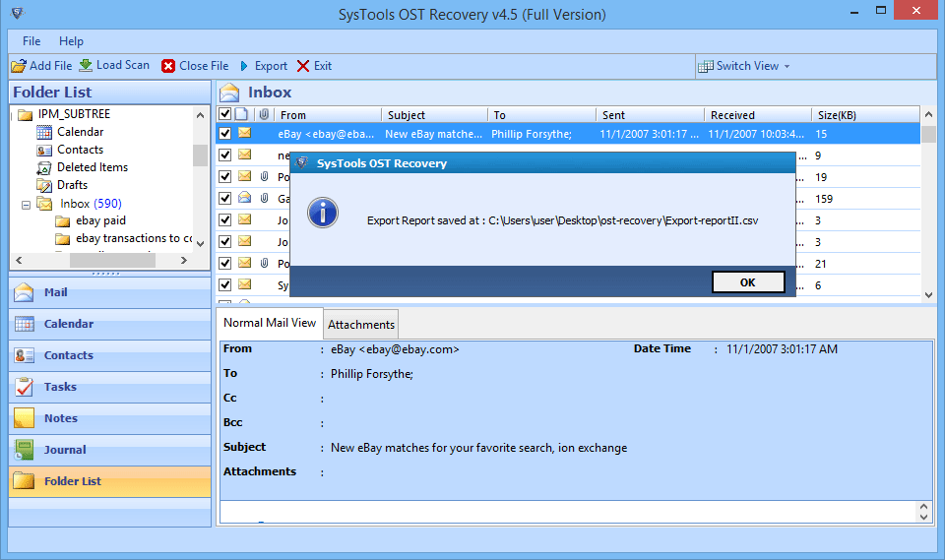Click the Folder List pane folder icon
This screenshot has width=945, height=560.
point(24,481)
